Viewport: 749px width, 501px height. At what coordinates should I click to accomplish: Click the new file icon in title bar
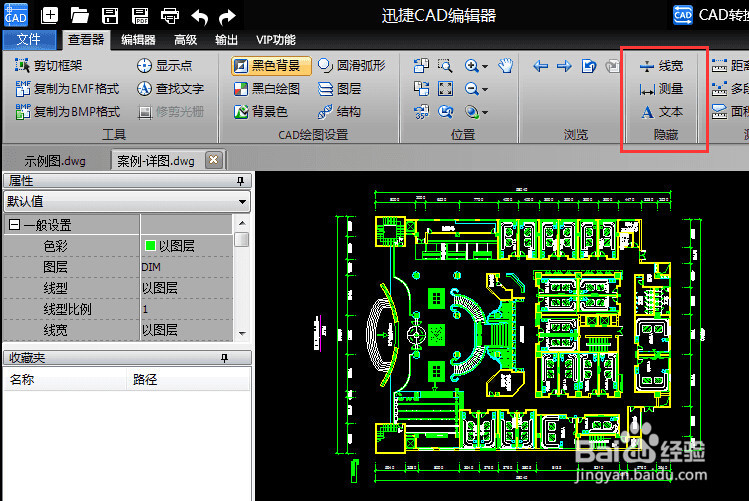coord(50,16)
